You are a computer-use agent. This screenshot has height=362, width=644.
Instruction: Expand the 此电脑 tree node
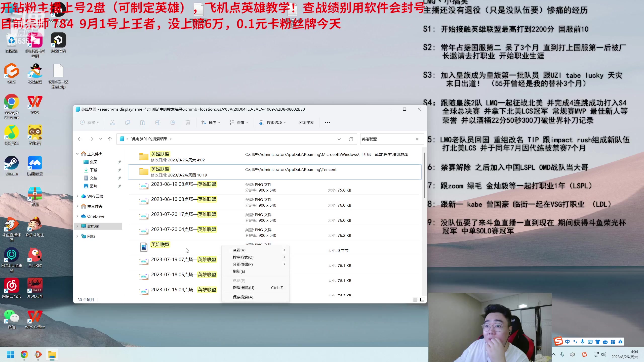[x=77, y=226]
